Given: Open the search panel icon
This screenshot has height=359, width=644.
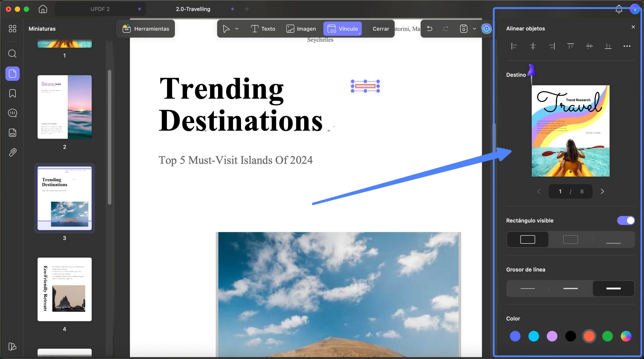Looking at the screenshot, I should click(12, 54).
